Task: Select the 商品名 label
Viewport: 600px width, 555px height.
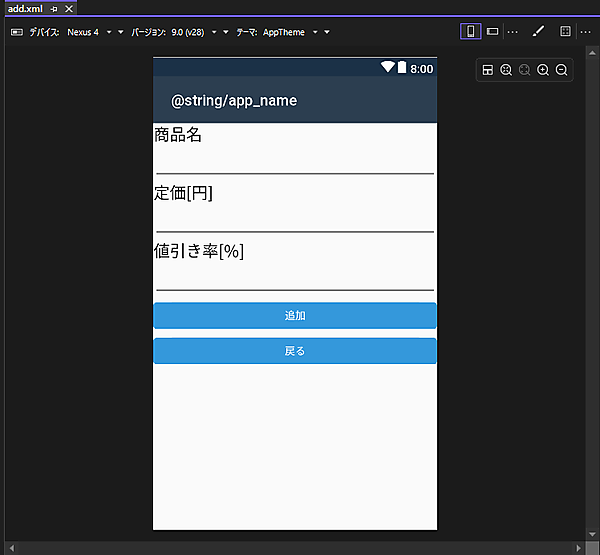Action: tap(178, 135)
